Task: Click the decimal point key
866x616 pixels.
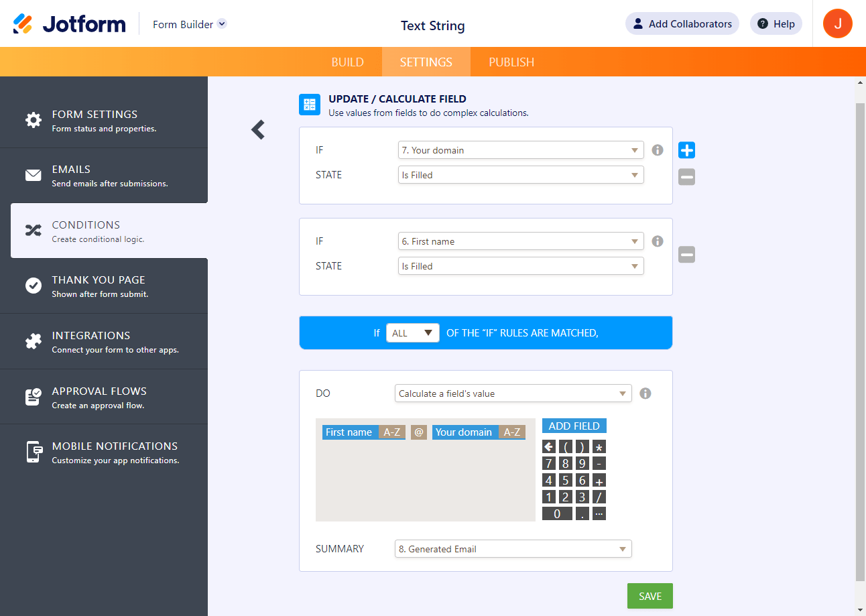Action: (x=582, y=514)
